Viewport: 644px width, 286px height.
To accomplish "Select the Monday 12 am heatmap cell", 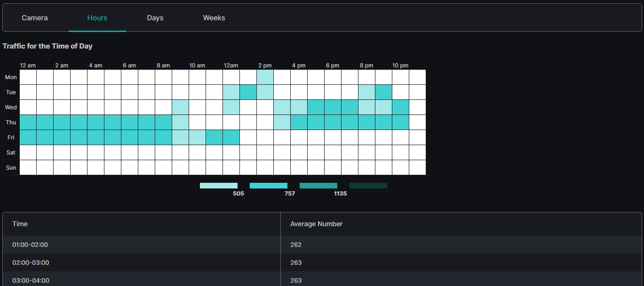I will pyautogui.click(x=28, y=77).
